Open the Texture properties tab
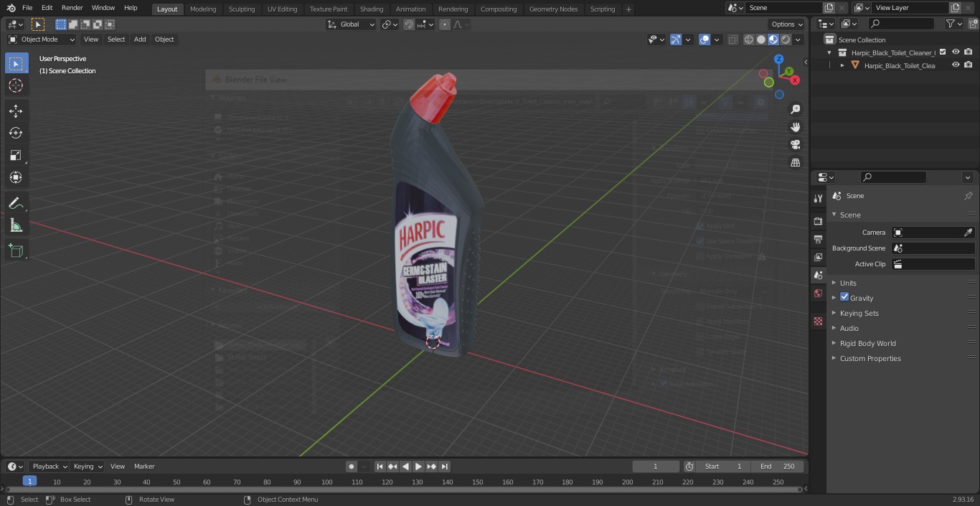This screenshot has height=506, width=980. [x=818, y=322]
